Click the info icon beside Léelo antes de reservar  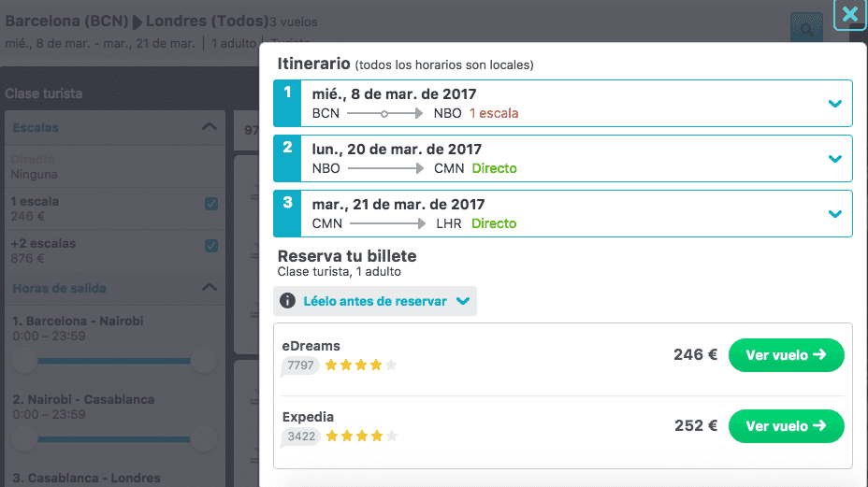[287, 300]
